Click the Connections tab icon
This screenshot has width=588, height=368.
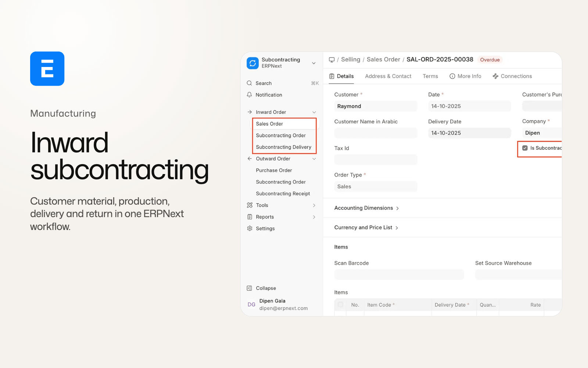495,76
